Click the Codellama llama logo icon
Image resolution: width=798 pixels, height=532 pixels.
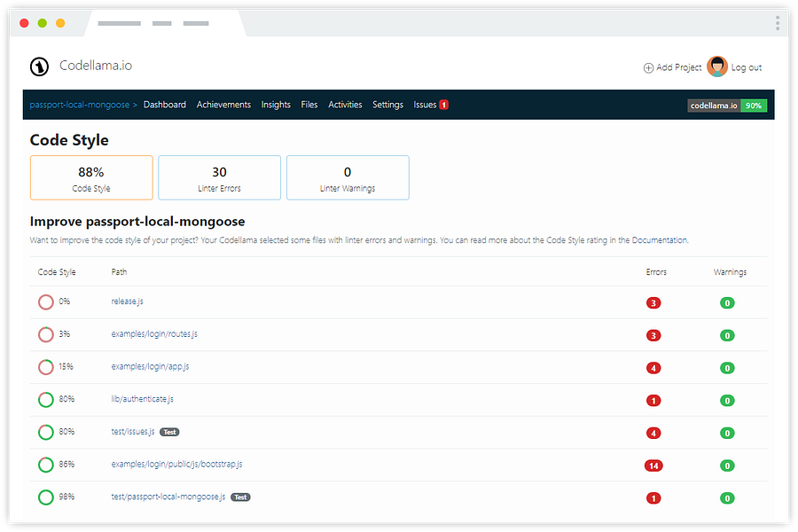click(x=39, y=66)
